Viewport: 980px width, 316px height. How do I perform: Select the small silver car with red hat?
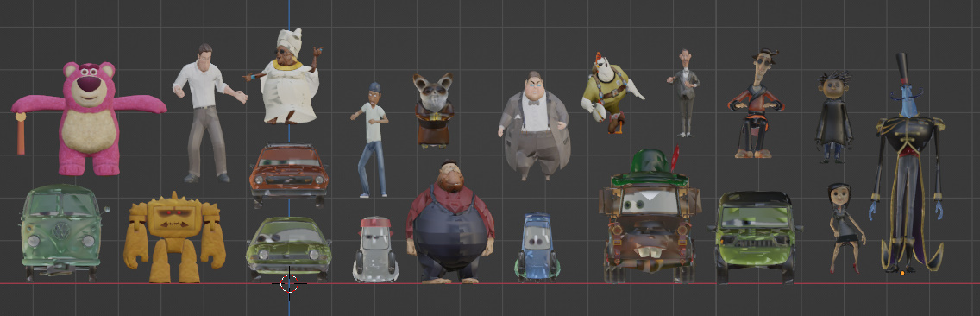coord(375,249)
